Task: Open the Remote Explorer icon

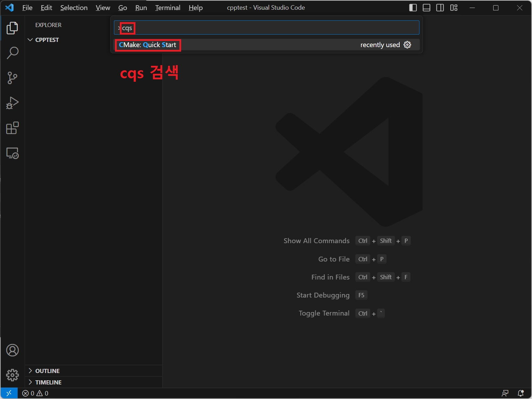Action: (12, 153)
